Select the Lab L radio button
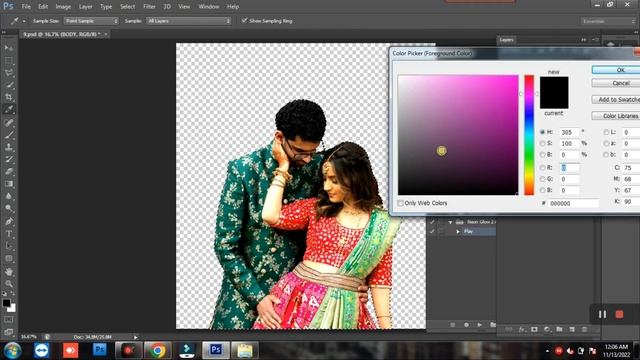This screenshot has width=640, height=360. pyautogui.click(x=606, y=132)
